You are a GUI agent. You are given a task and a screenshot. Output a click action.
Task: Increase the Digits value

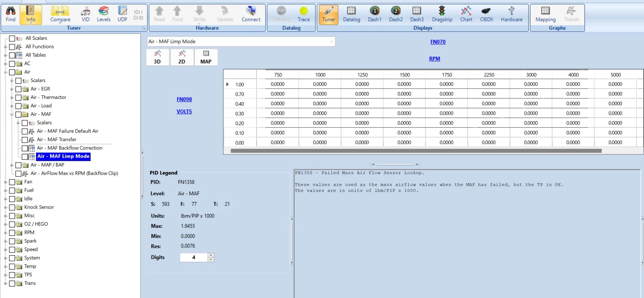click(x=211, y=255)
